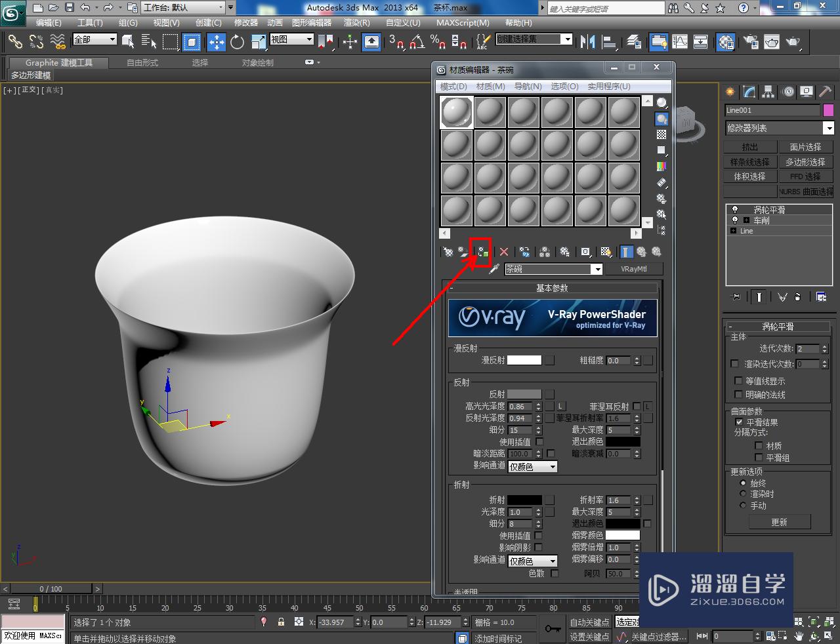This screenshot has height=644, width=840.
Task: Open selection filter 全部 dropdown
Action: 94,39
